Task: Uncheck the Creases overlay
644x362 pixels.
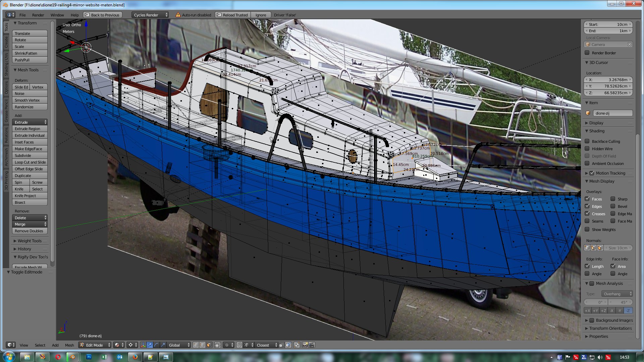Action: [x=587, y=214]
